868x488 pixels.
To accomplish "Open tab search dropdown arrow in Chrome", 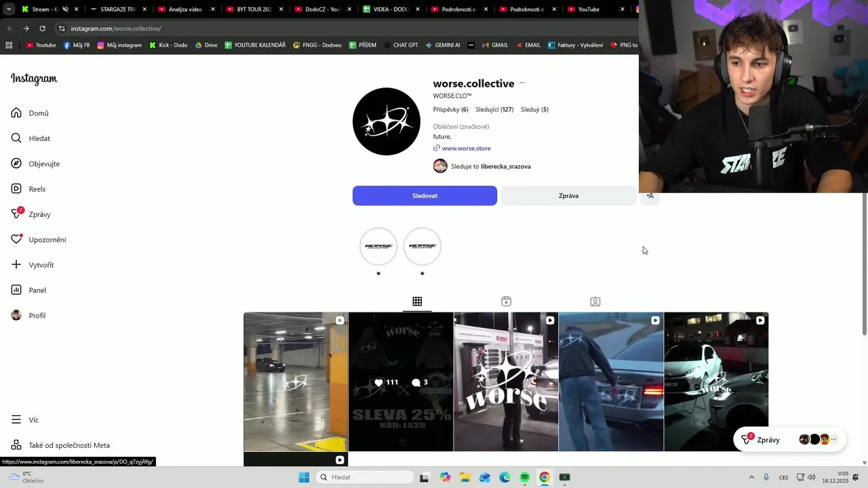I will 8,9.
